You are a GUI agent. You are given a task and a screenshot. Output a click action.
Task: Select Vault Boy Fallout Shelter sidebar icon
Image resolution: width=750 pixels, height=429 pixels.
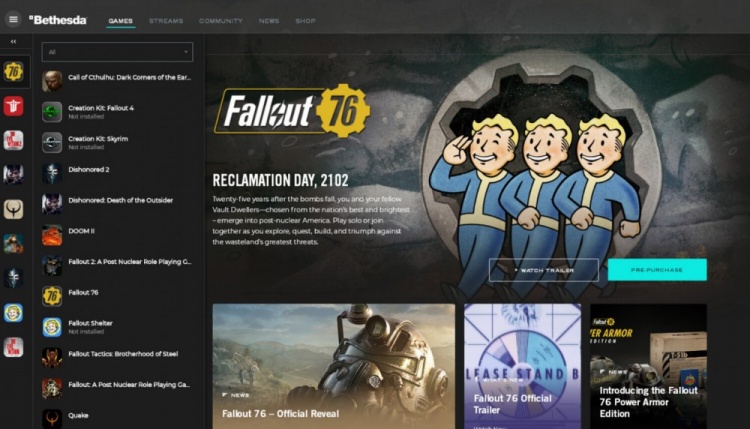coord(13,313)
